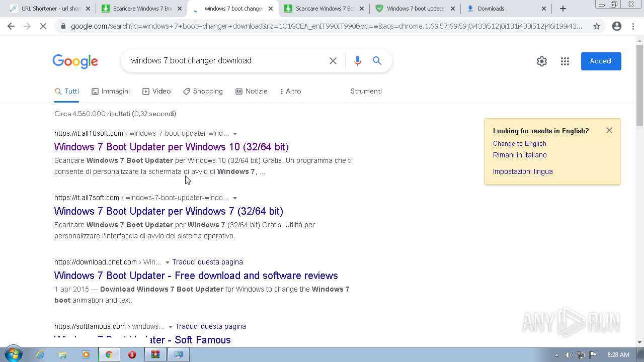
Task: Choose Rimani in Italiano
Action: [x=520, y=155]
